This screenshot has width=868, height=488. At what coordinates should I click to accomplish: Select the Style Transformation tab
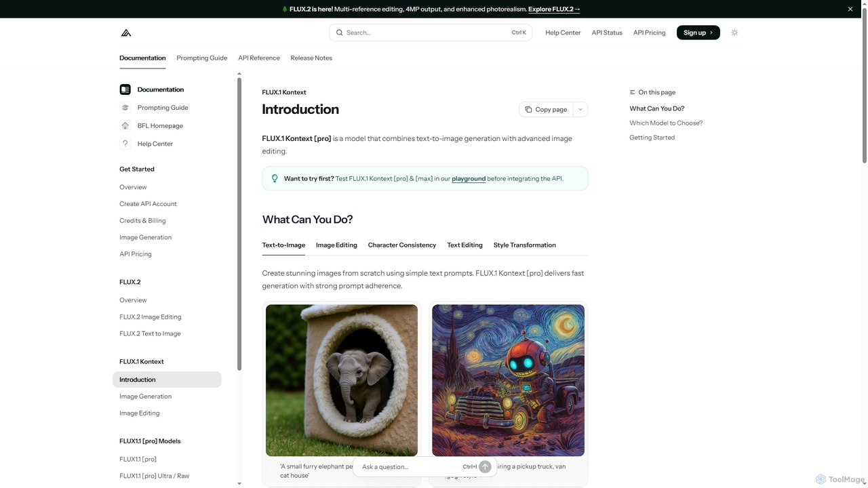coord(525,245)
